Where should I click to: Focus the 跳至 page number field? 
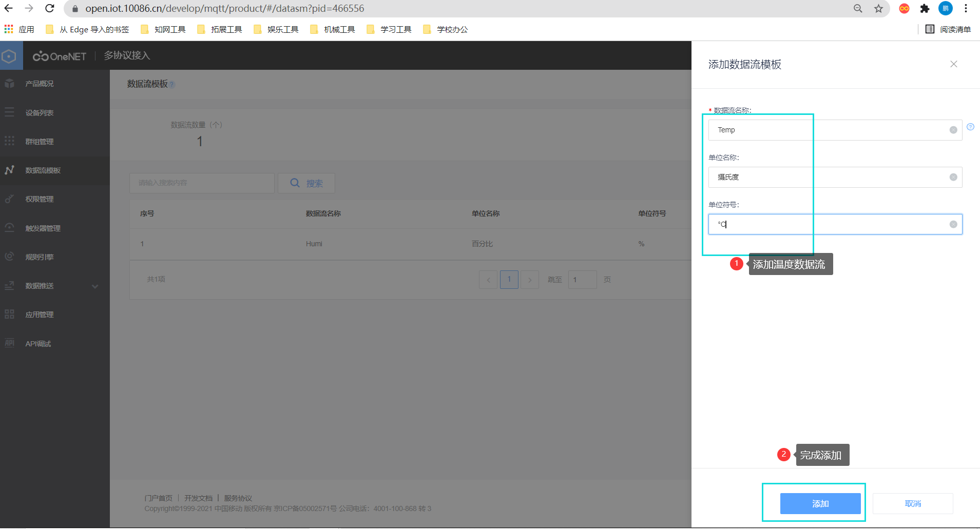(x=583, y=280)
